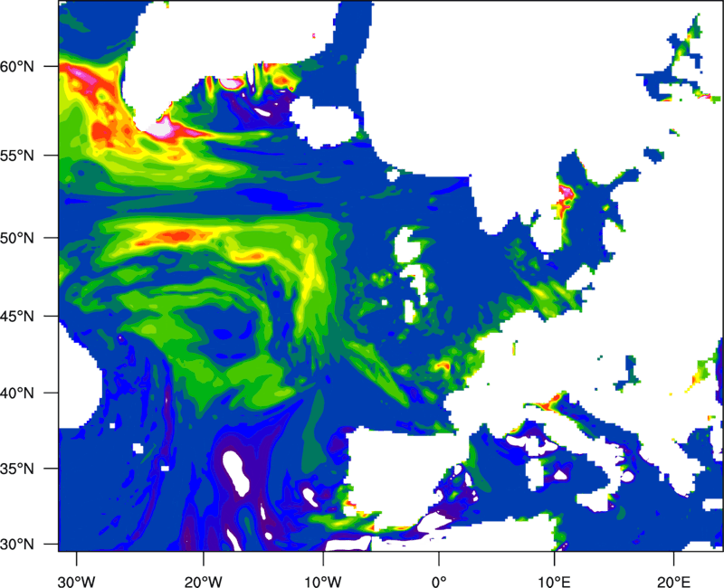The width and height of the screenshot is (724, 588).
Task: Click the 40°N latitude label
Action: (x=17, y=394)
